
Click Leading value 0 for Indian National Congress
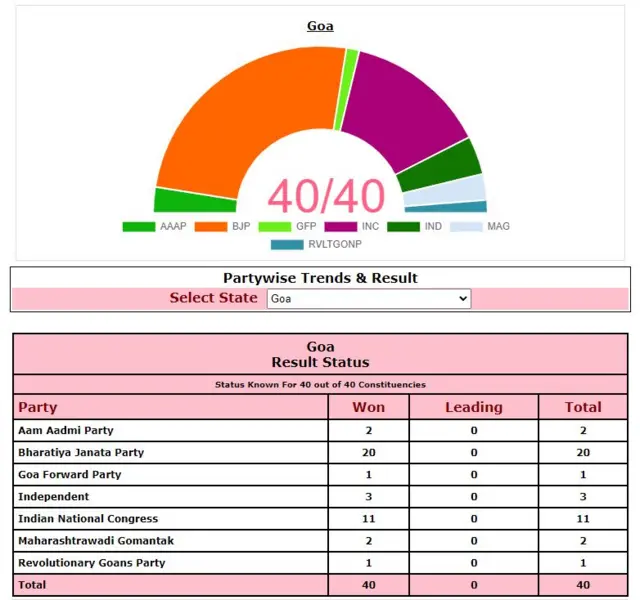pos(473,518)
